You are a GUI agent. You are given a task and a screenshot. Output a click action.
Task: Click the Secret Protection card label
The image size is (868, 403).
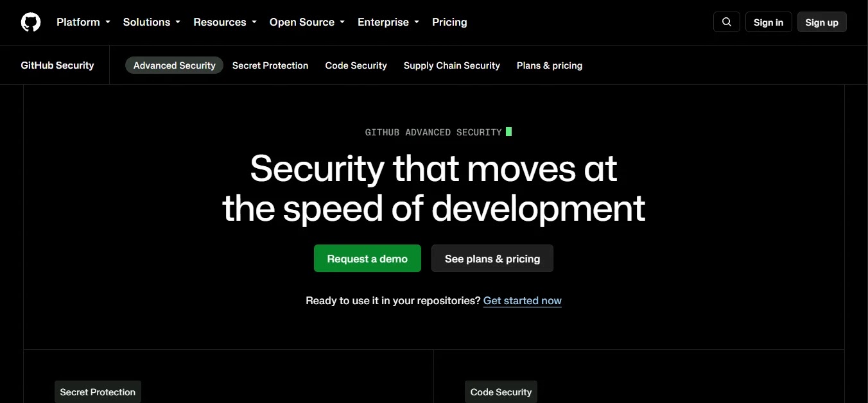tap(98, 392)
